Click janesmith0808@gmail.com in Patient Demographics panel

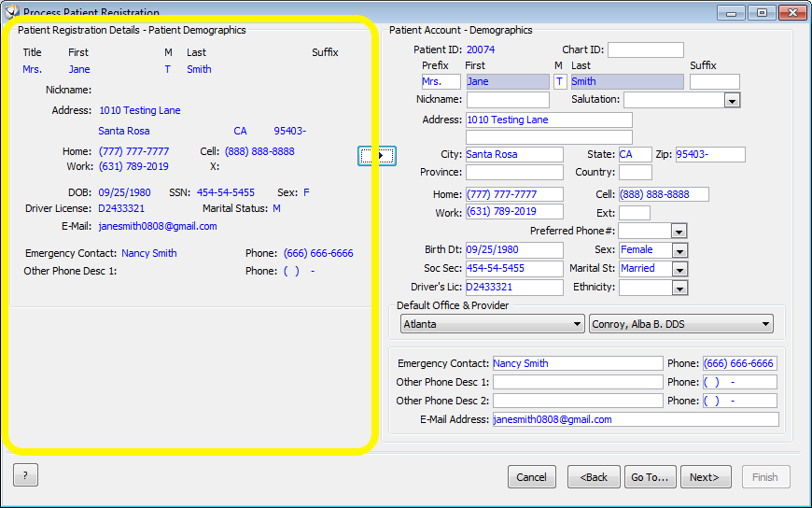158,226
